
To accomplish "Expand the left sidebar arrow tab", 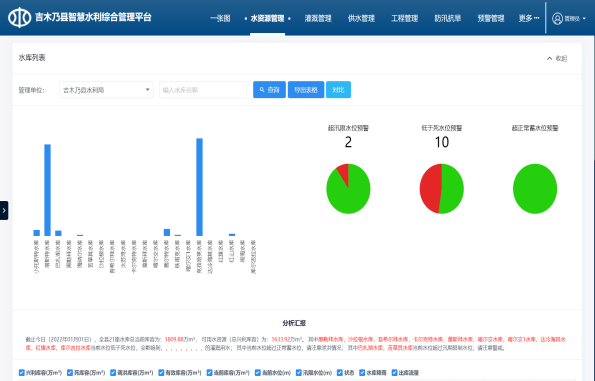I will click(4, 210).
